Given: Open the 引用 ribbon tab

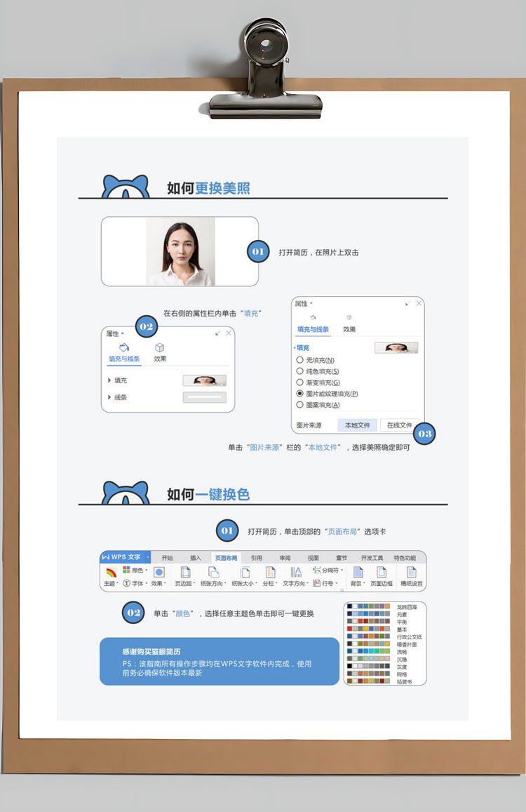Looking at the screenshot, I should click(x=257, y=558).
